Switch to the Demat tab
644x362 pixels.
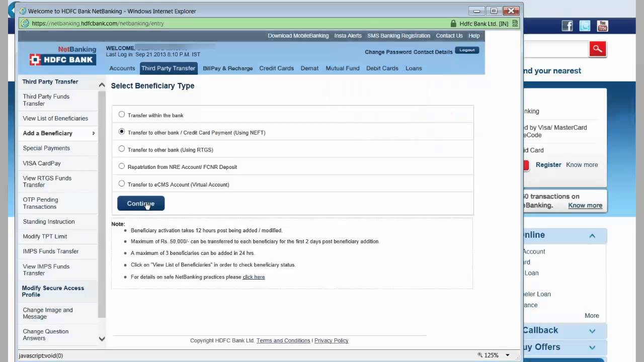(309, 68)
